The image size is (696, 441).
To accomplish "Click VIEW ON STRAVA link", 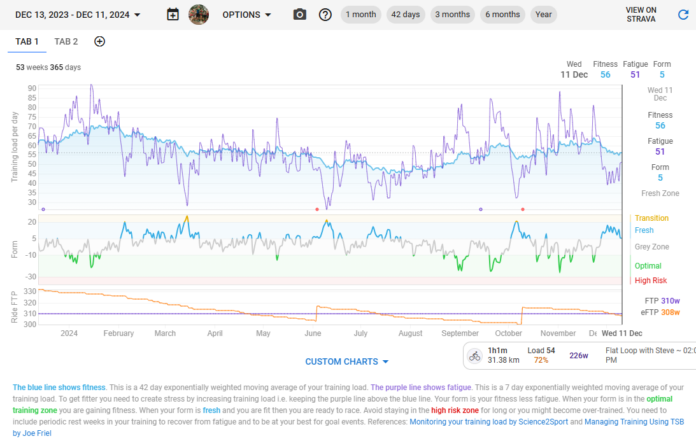I will coord(640,15).
